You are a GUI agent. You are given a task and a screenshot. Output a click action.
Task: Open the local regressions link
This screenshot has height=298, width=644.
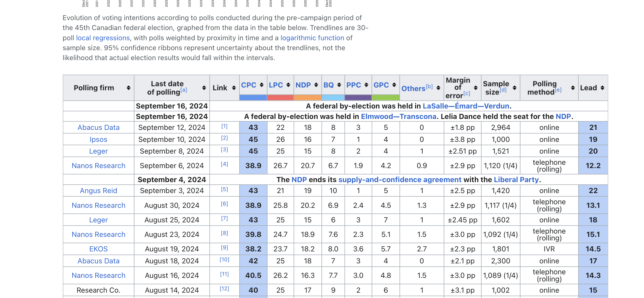[103, 38]
